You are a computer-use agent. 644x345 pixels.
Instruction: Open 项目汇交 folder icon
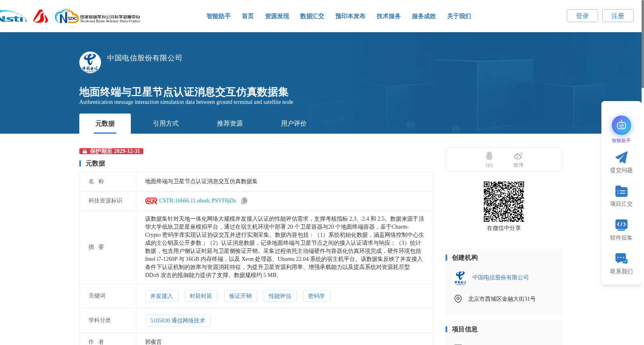click(621, 191)
